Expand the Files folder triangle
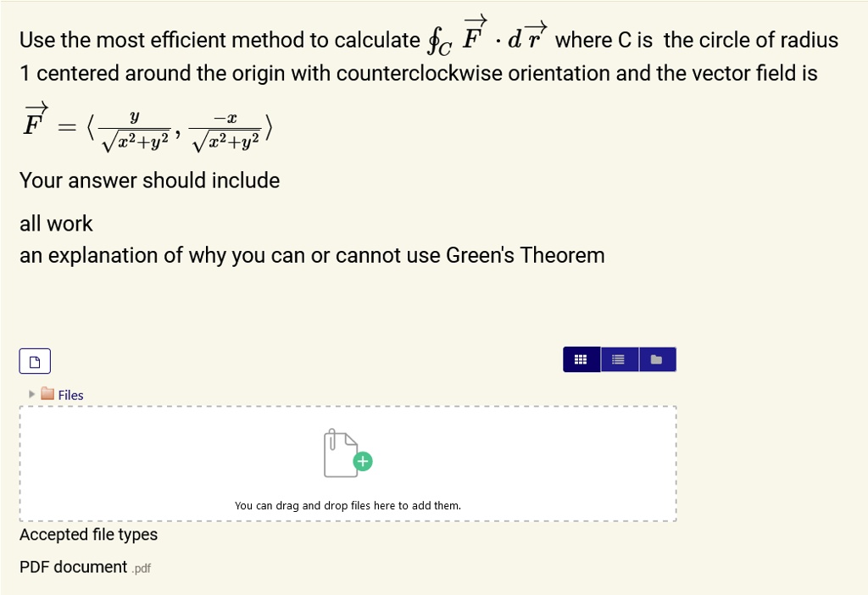868x595 pixels. (x=31, y=394)
